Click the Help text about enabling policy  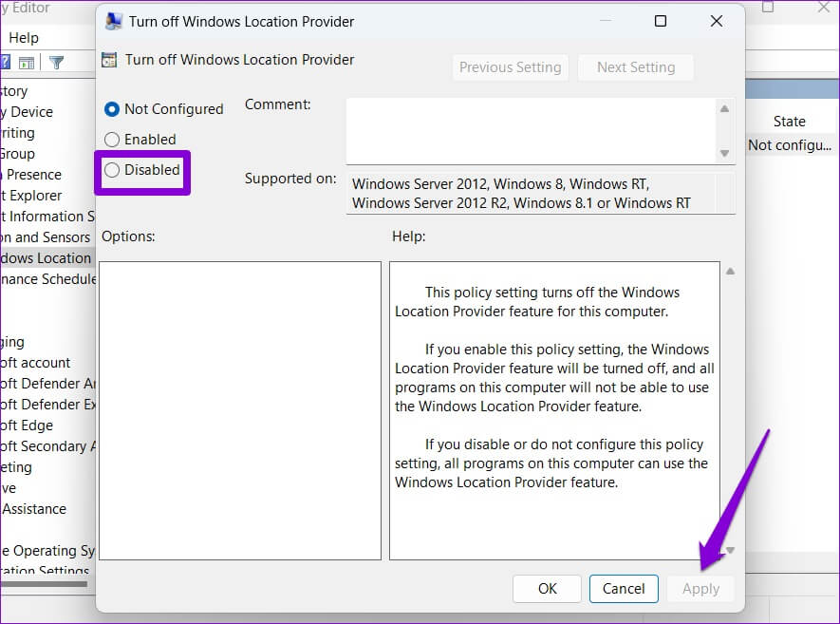click(554, 377)
